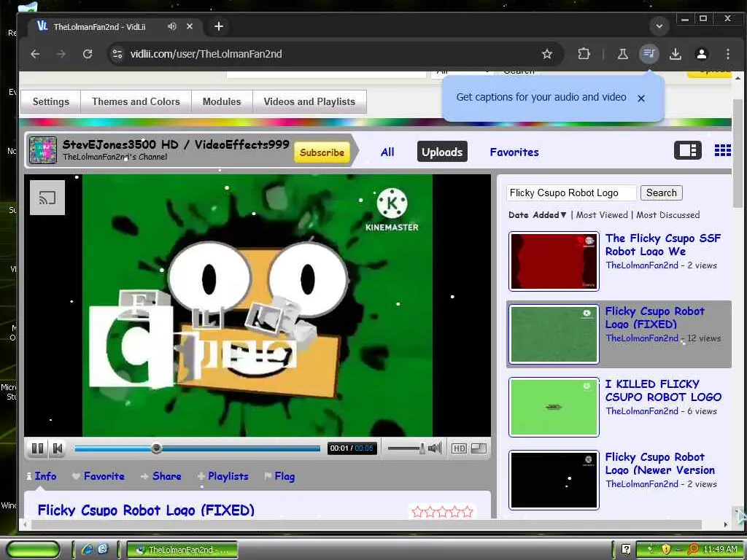The image size is (747, 560).
Task: Click the system tray security shield icon
Action: [665, 550]
